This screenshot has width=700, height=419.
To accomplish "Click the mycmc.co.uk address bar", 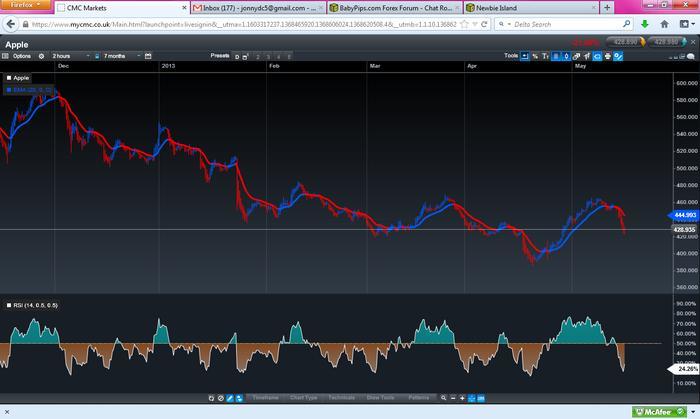I will 243,25.
